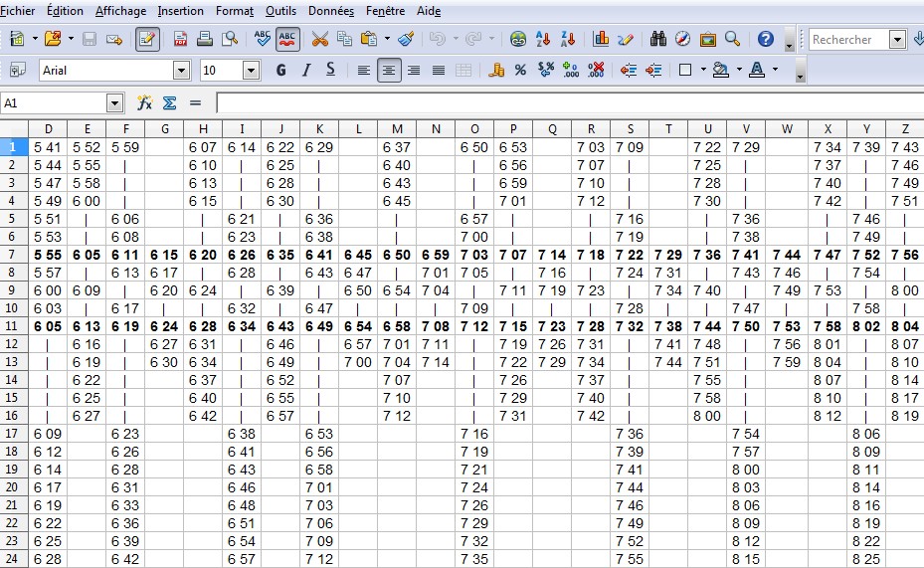Screen dimensions: 924x568
Task: Click the Print file directly icon
Action: pyautogui.click(x=205, y=40)
